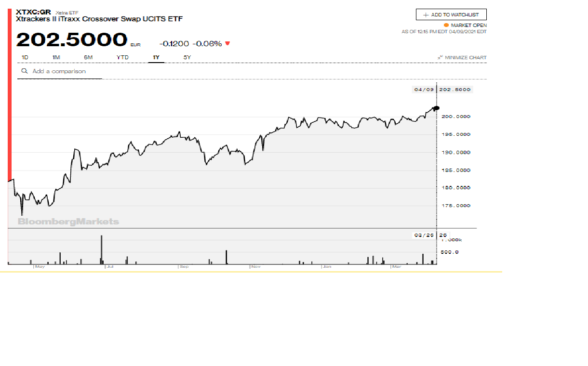The height and width of the screenshot is (366, 588).
Task: Click the tallest volume bar near July
Action: (x=102, y=249)
